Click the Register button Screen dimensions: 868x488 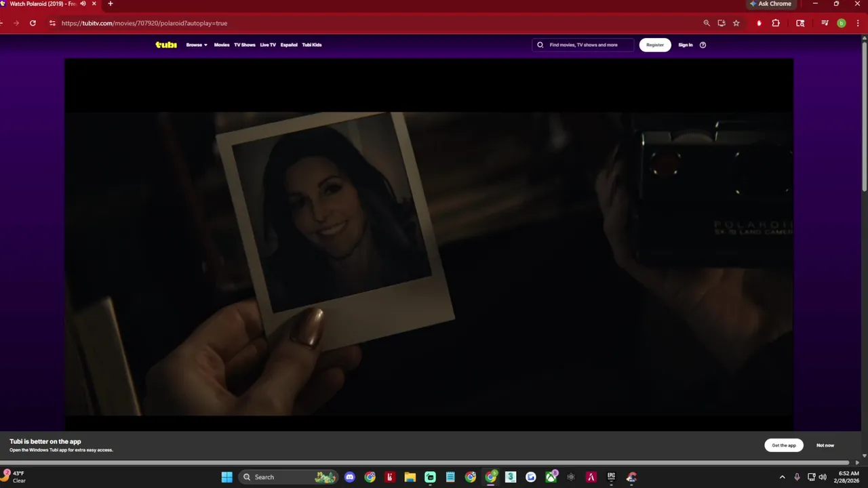(655, 45)
